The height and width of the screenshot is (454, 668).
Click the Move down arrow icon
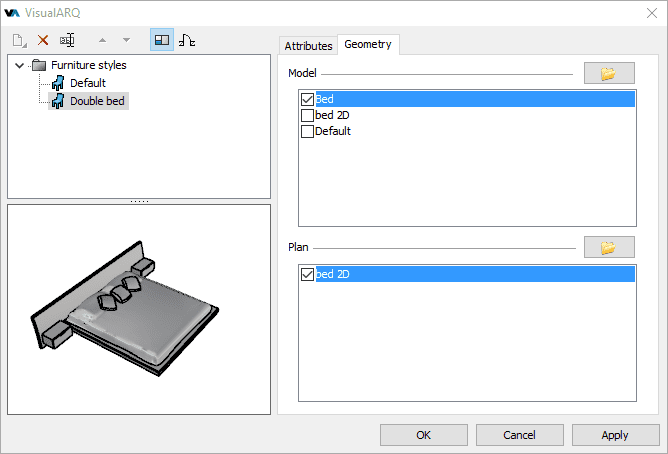tap(126, 40)
